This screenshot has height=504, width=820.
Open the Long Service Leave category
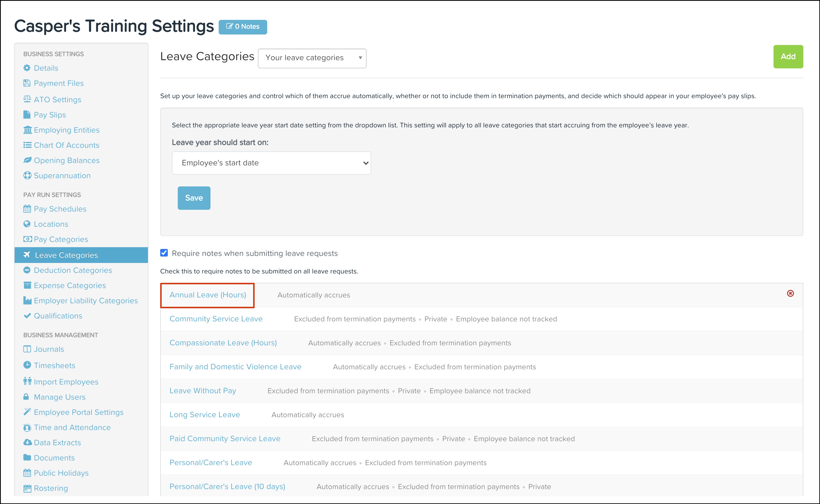click(204, 415)
